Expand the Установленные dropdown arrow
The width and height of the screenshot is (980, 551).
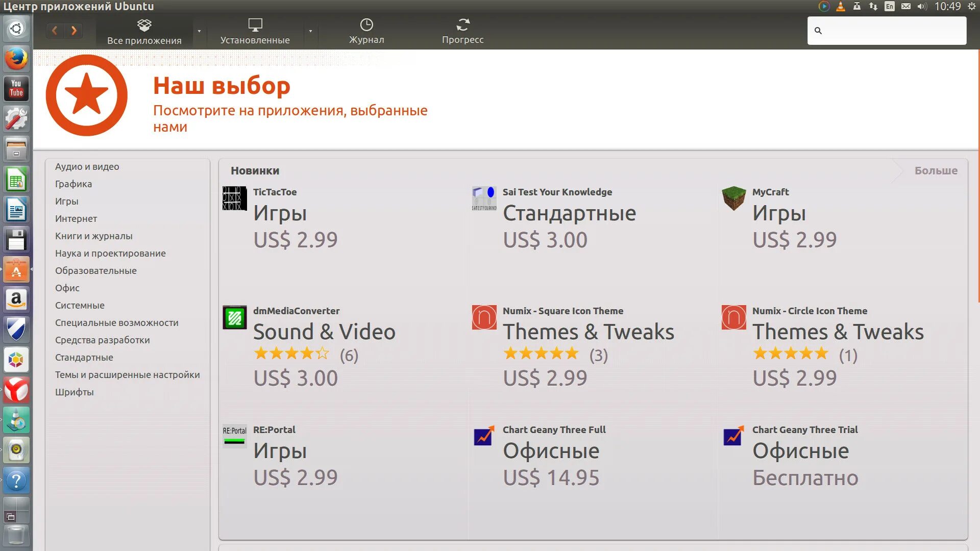point(310,31)
